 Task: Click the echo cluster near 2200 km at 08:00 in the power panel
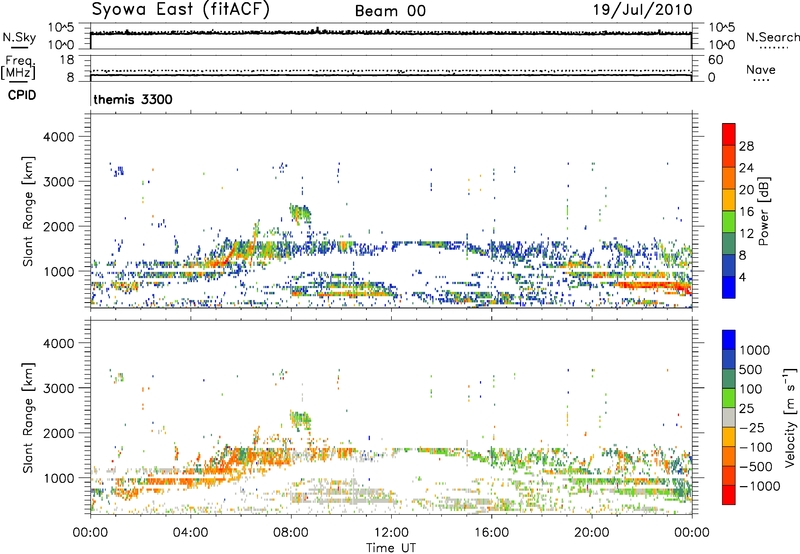click(x=300, y=214)
